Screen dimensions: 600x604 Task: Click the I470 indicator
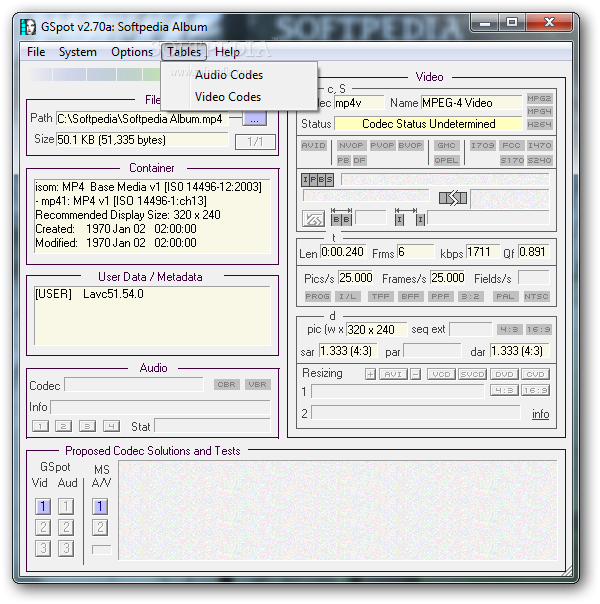[540, 146]
